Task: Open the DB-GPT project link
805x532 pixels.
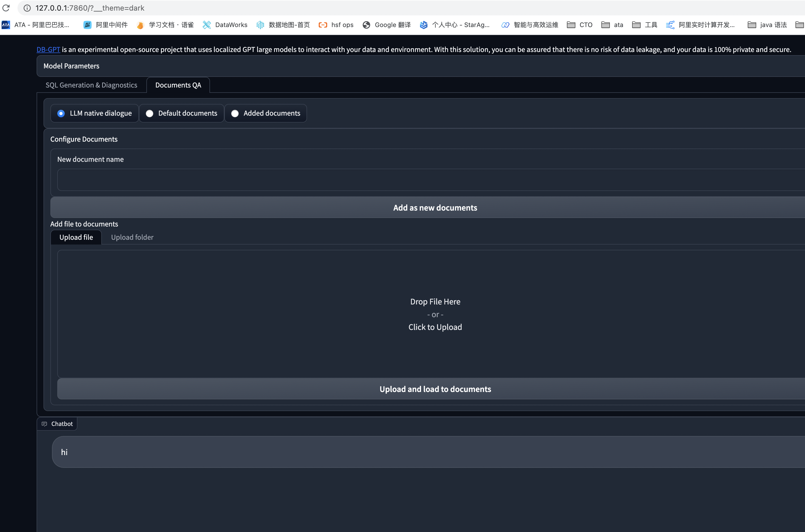Action: click(48, 49)
